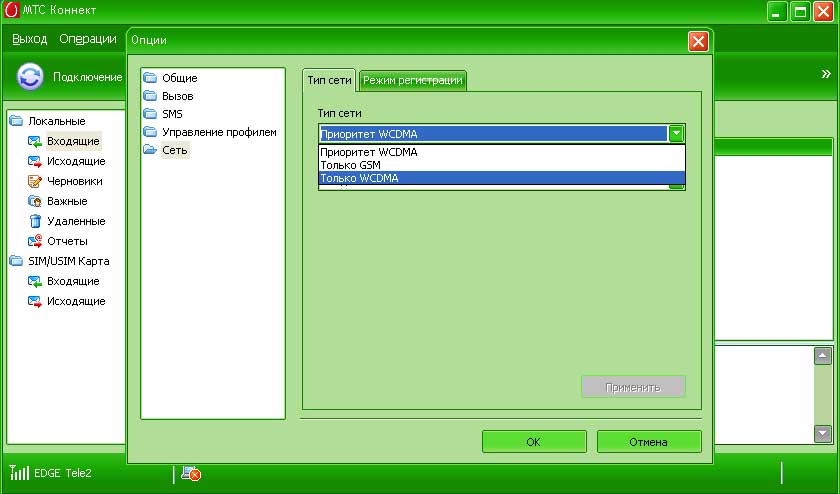The width and height of the screenshot is (840, 494).
Task: Choose Только GSM from the list
Action: click(x=501, y=165)
